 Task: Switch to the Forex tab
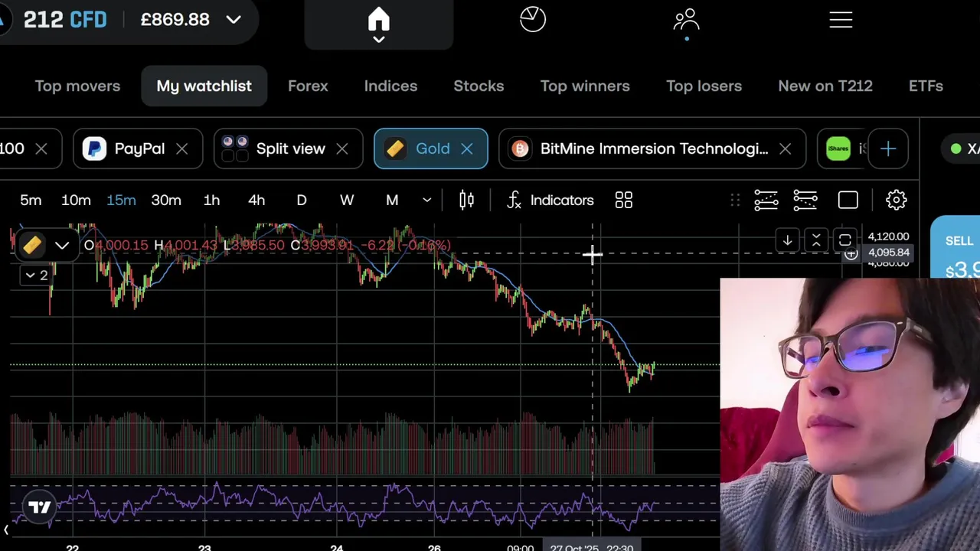tap(308, 86)
